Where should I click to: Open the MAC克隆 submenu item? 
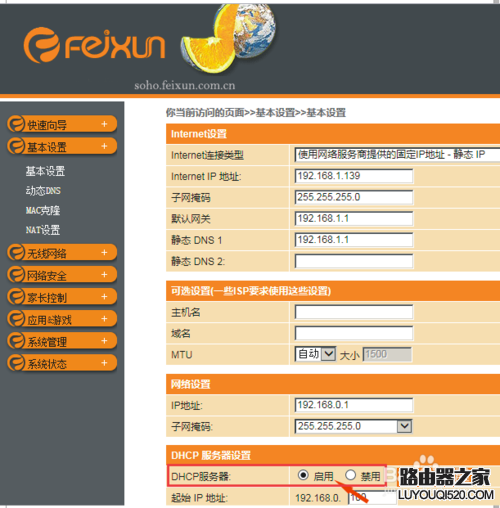(x=43, y=210)
